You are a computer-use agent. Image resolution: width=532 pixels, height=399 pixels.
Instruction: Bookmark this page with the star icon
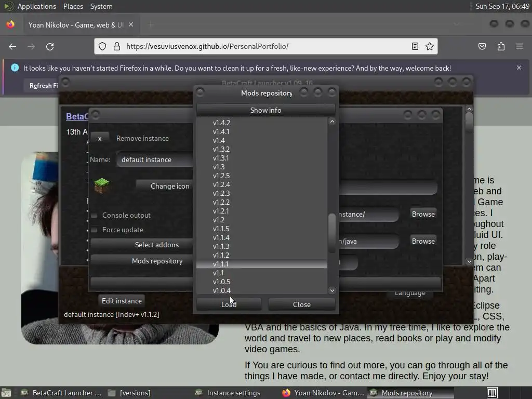pyautogui.click(x=430, y=46)
